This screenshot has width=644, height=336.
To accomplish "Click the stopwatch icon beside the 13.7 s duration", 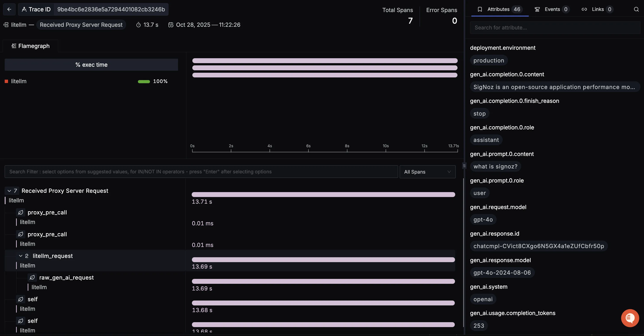I will click(139, 25).
